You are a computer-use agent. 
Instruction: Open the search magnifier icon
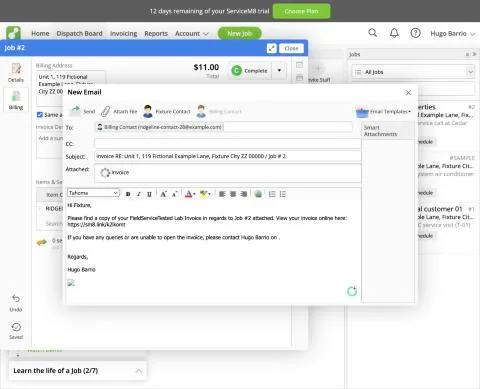[373, 33]
